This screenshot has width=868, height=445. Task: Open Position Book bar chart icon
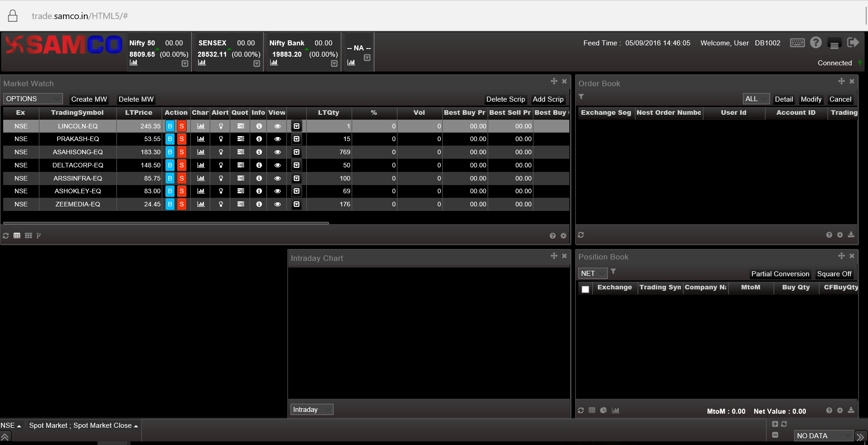click(x=615, y=410)
